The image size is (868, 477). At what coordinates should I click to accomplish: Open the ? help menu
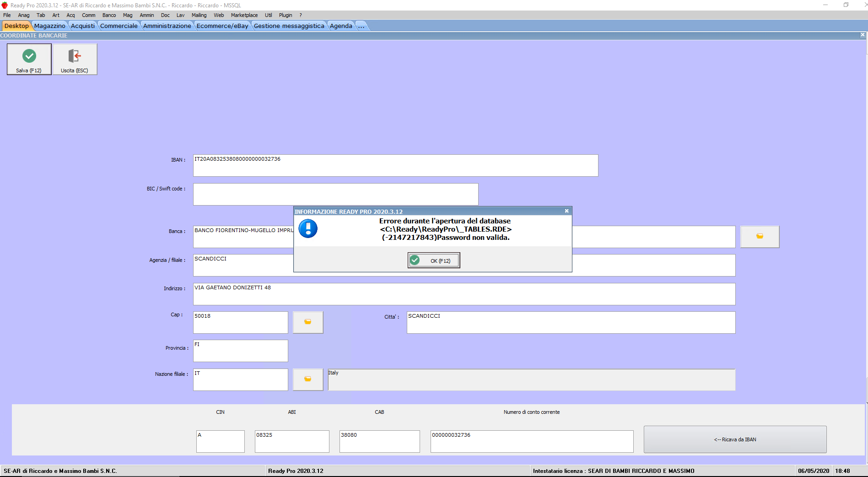tap(301, 15)
